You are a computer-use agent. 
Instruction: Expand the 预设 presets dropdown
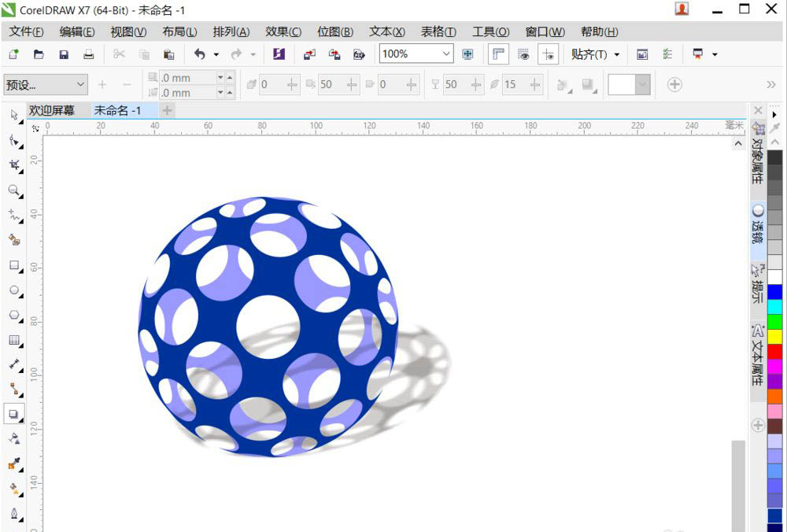click(80, 84)
